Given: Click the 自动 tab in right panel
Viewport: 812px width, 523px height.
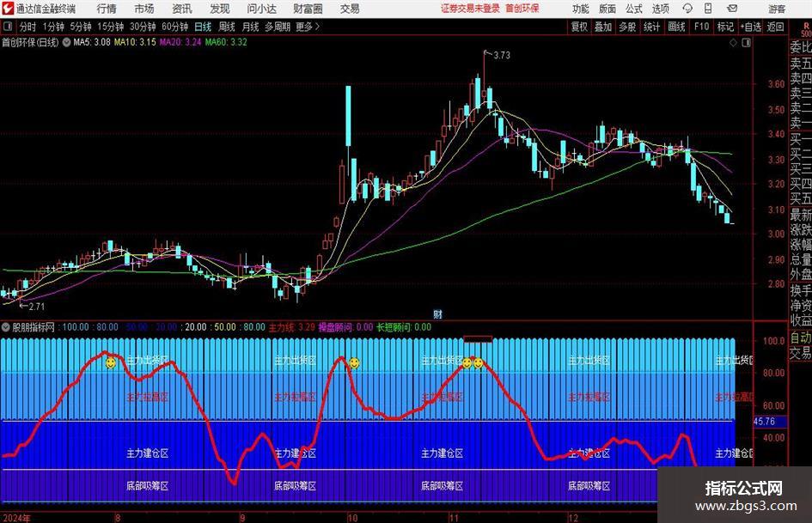Looking at the screenshot, I should 801,338.
